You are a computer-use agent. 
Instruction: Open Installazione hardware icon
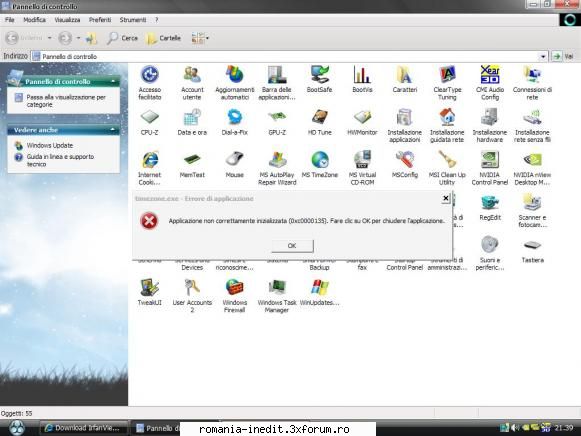point(490,126)
